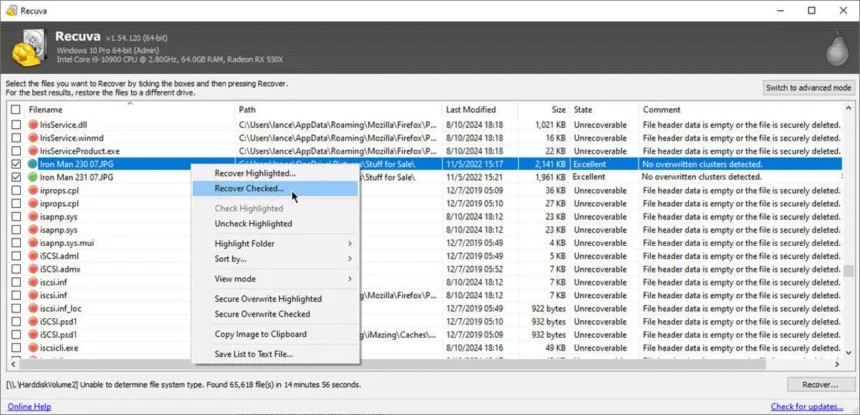The width and height of the screenshot is (860, 415).
Task: Click the red status dot for iSCSI.admx
Action: [x=33, y=269]
